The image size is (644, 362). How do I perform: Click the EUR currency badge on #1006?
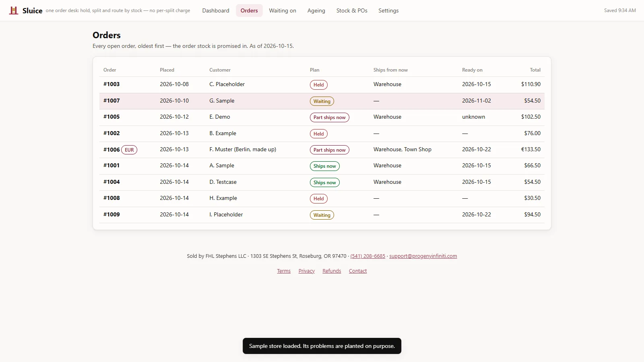point(129,150)
